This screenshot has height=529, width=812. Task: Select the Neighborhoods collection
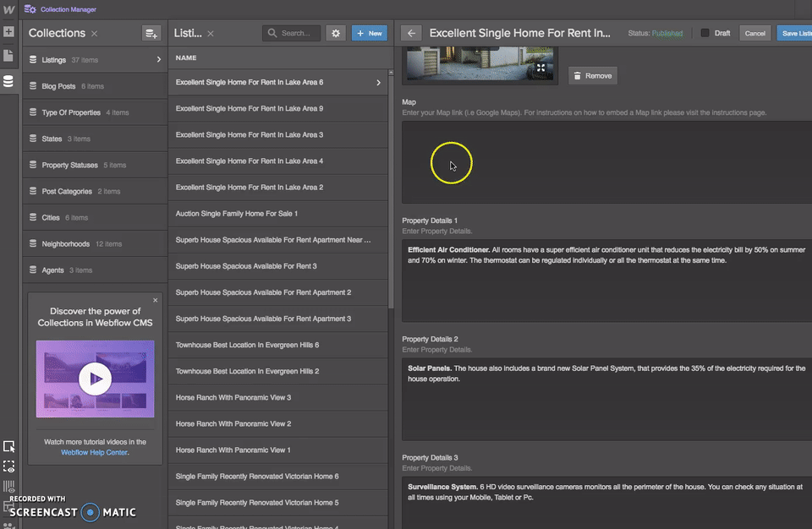point(65,244)
